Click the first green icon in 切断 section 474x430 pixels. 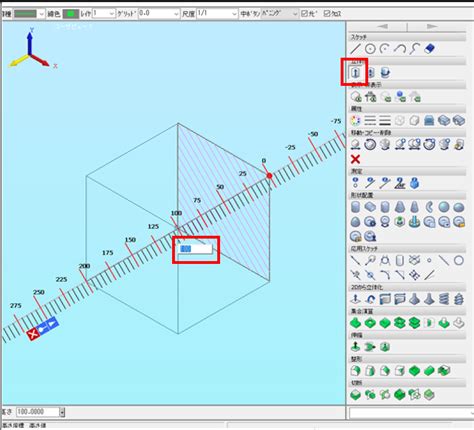click(x=355, y=395)
